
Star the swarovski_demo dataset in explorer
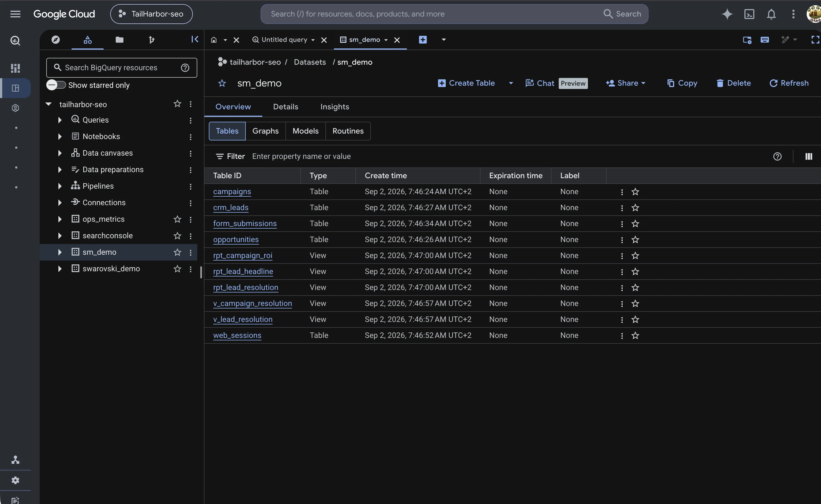pos(177,269)
